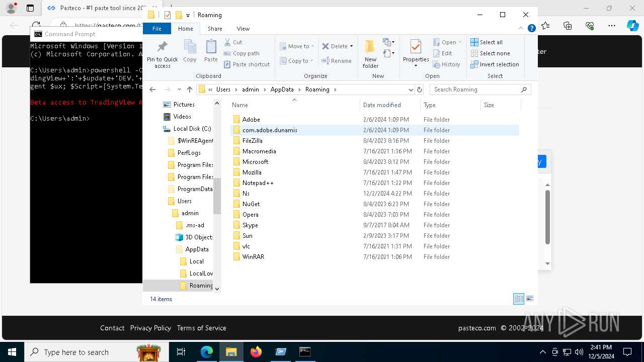644x362 pixels.
Task: Open the Properties ribbon icon
Action: (416, 50)
